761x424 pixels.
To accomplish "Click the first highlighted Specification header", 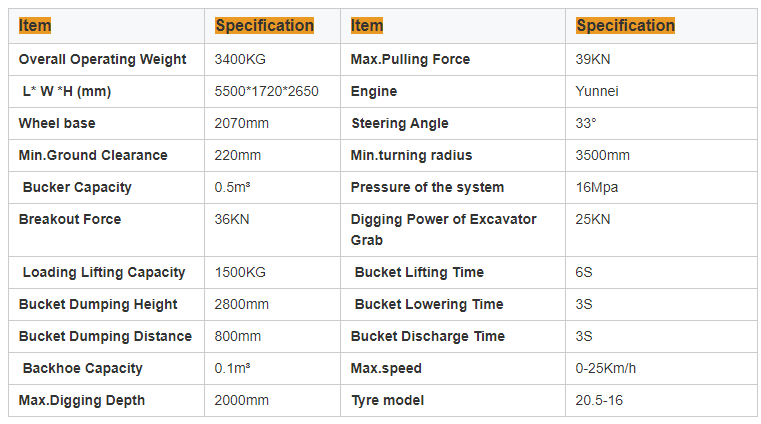I will click(265, 26).
